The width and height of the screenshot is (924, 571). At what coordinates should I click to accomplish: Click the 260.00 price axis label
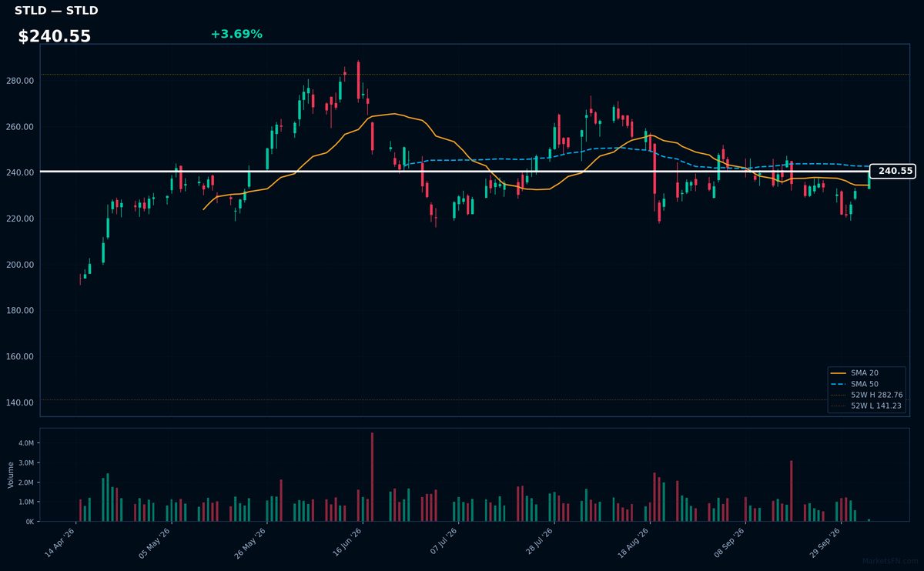point(21,127)
